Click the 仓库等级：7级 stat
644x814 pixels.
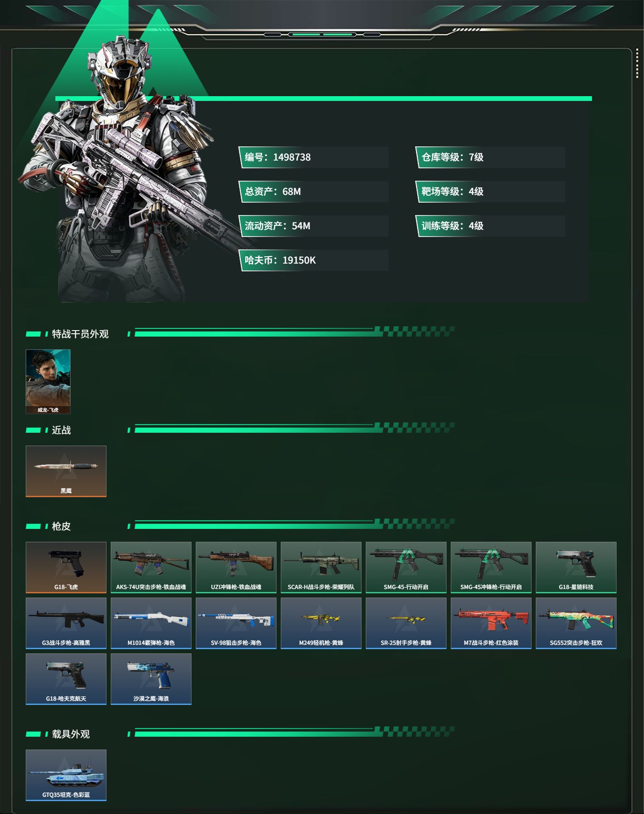(490, 157)
